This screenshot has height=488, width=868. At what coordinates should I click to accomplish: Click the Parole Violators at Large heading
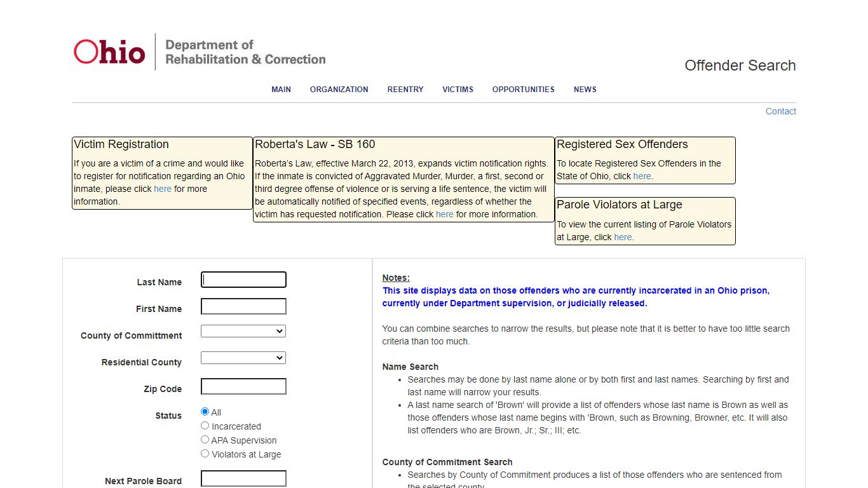[620, 205]
